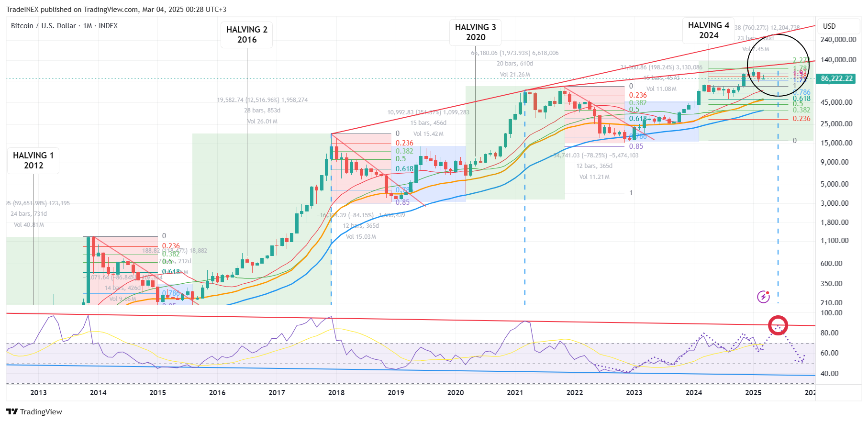
Task: Click the 2025 time axis label
Action: pyautogui.click(x=753, y=393)
